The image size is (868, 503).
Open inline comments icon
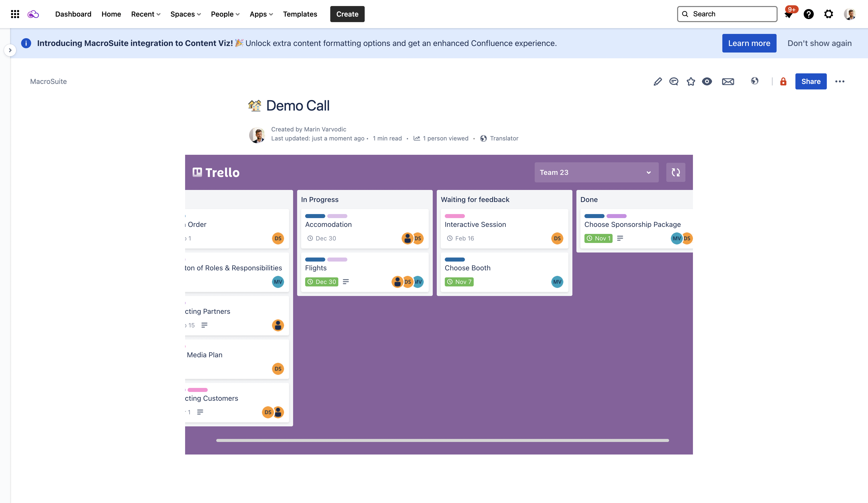[x=674, y=81]
